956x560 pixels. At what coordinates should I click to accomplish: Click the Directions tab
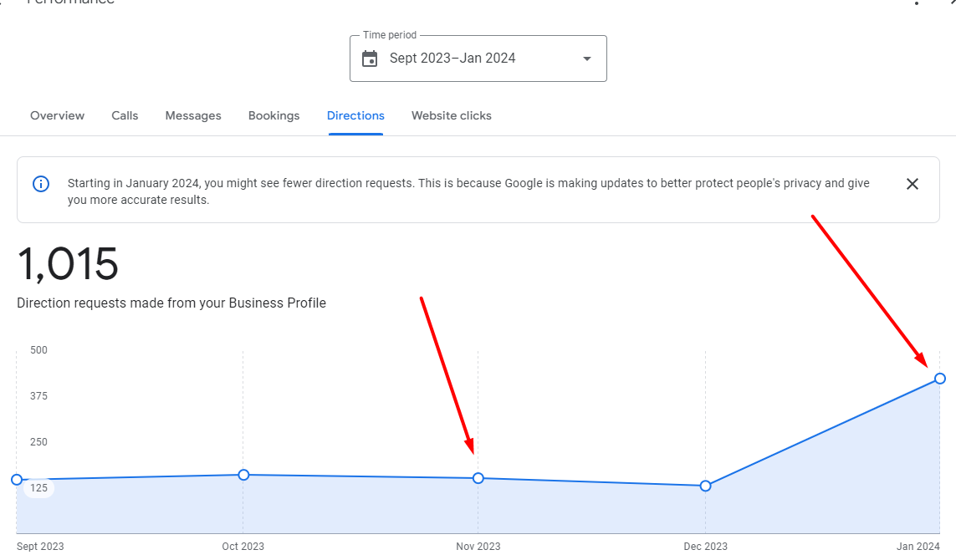click(x=355, y=116)
